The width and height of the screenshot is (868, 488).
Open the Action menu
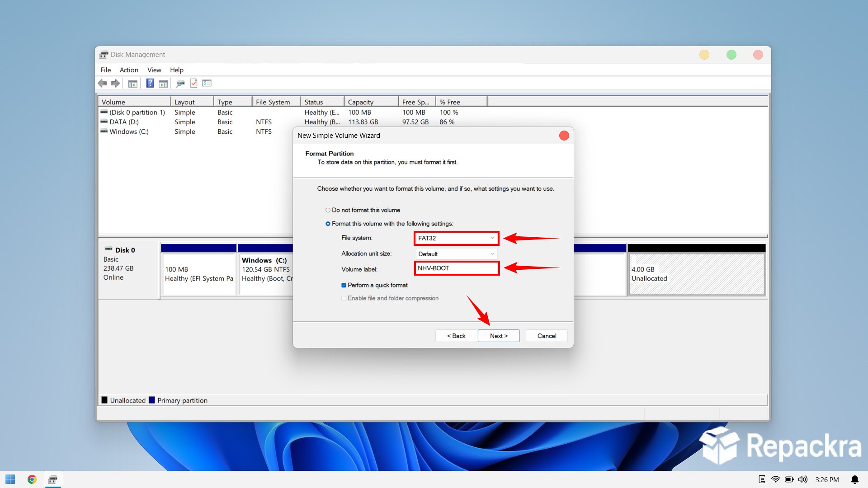(x=129, y=70)
